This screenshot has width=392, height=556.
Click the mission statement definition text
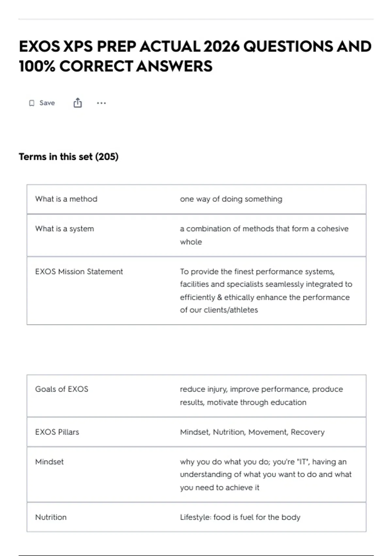pyautogui.click(x=266, y=290)
